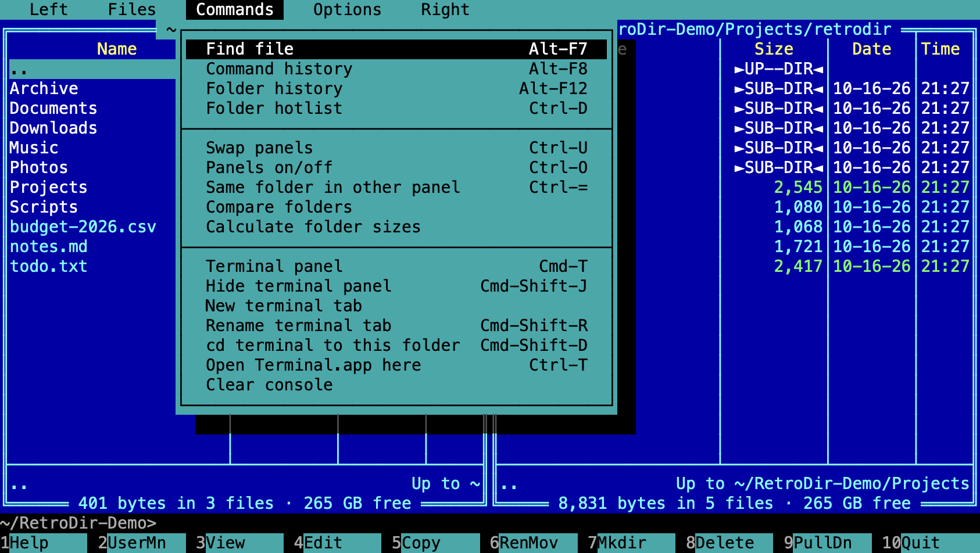
Task: Select Find file in Commands menu
Action: point(396,49)
